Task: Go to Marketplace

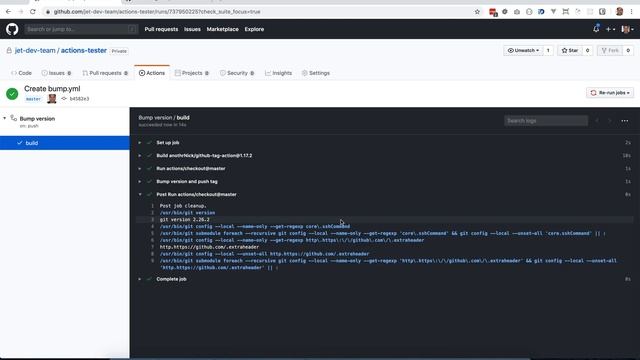Action: 222,29
